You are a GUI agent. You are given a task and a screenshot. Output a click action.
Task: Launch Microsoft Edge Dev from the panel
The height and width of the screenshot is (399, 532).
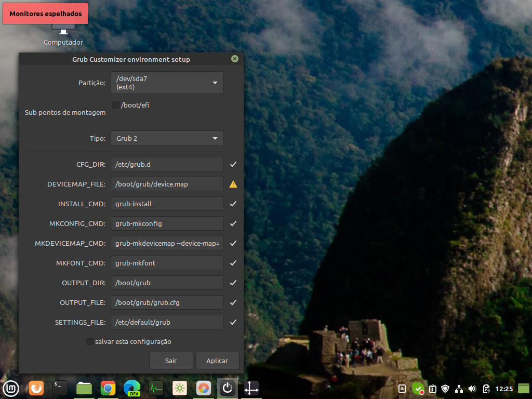132,388
